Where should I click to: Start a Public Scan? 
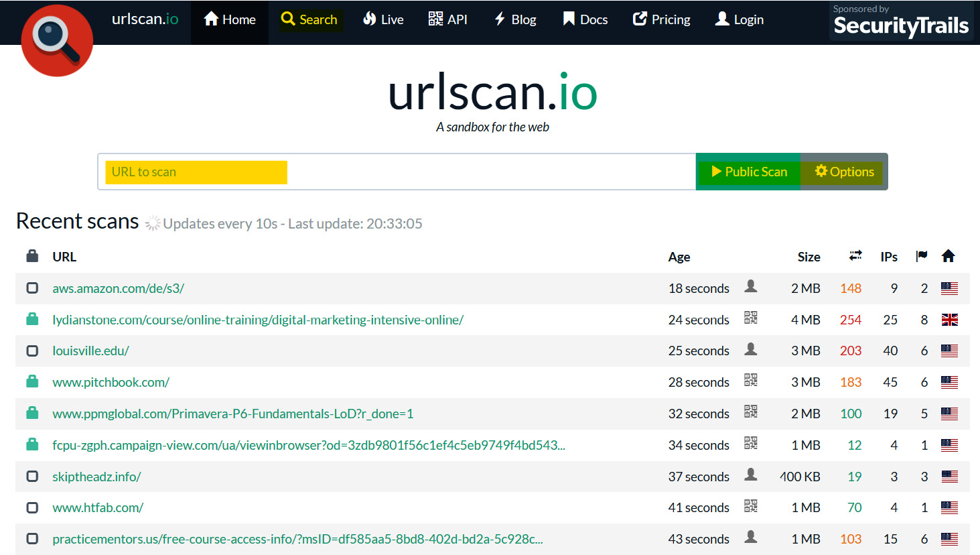pos(748,172)
